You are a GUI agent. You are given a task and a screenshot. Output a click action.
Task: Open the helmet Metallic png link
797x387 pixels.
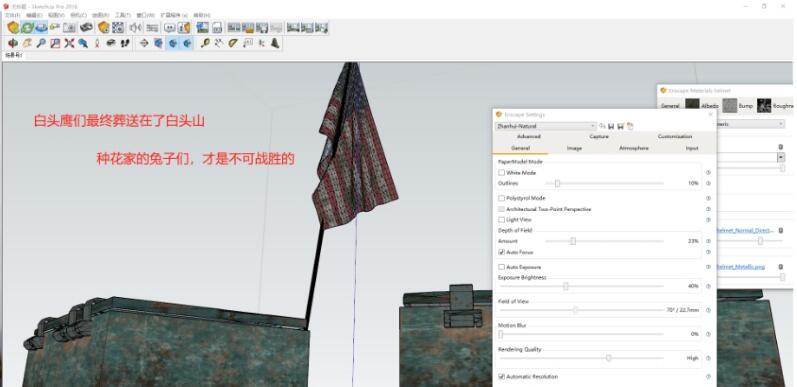[x=741, y=266]
